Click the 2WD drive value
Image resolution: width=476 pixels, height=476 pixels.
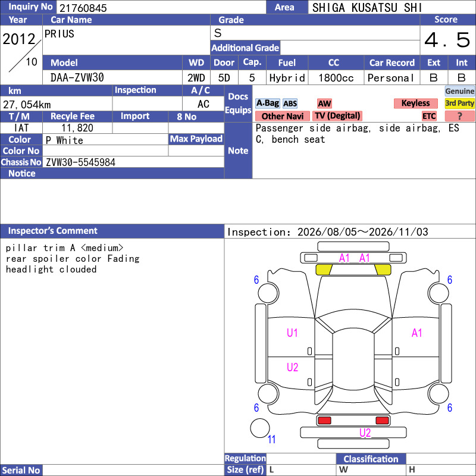coord(196,78)
